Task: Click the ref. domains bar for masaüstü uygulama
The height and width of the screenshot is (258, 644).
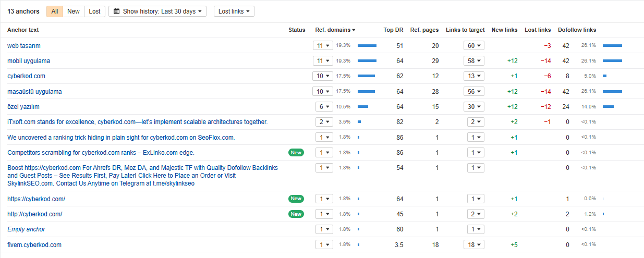Action: 366,92
